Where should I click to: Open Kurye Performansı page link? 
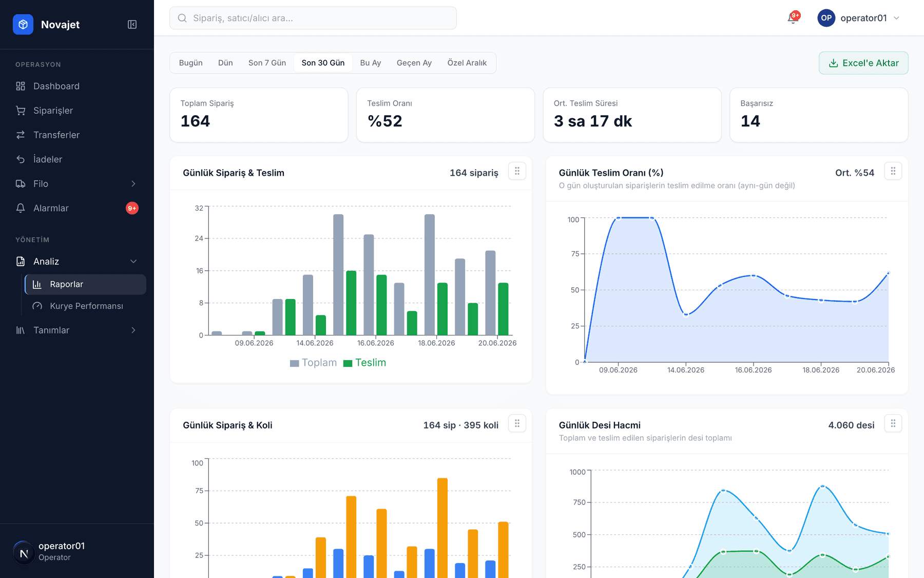tap(85, 306)
